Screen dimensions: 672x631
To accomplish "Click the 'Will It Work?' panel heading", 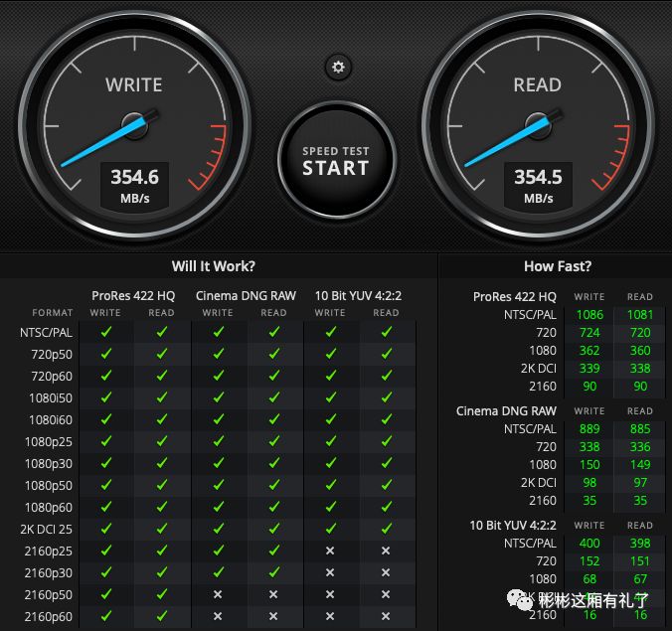I will click(214, 266).
